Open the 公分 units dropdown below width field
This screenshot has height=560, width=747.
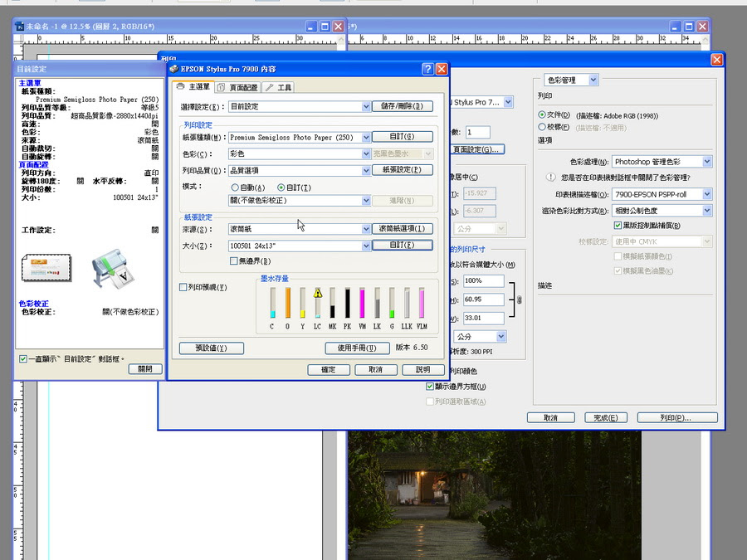(480, 337)
